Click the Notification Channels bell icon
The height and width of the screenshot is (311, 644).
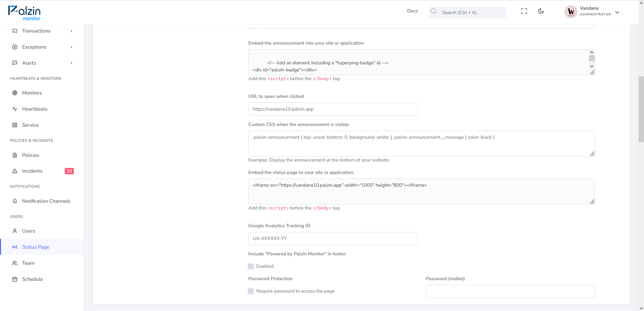(x=15, y=201)
